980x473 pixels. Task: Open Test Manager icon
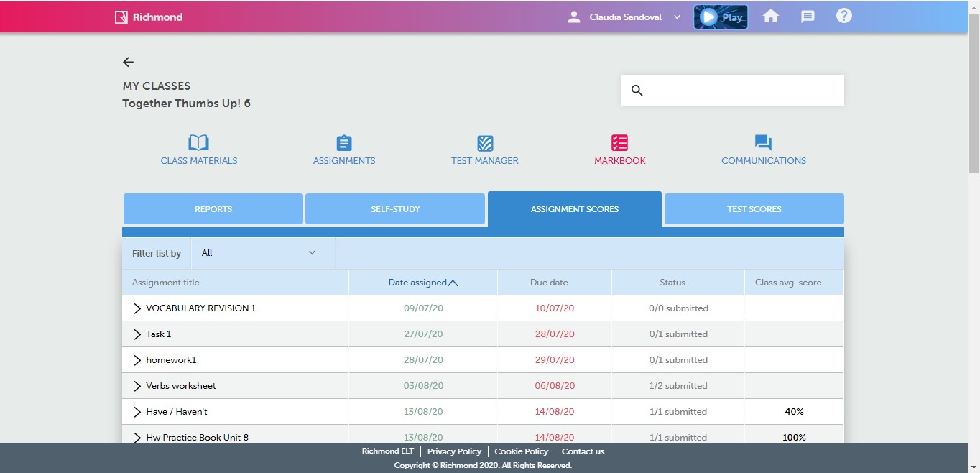pyautogui.click(x=485, y=143)
